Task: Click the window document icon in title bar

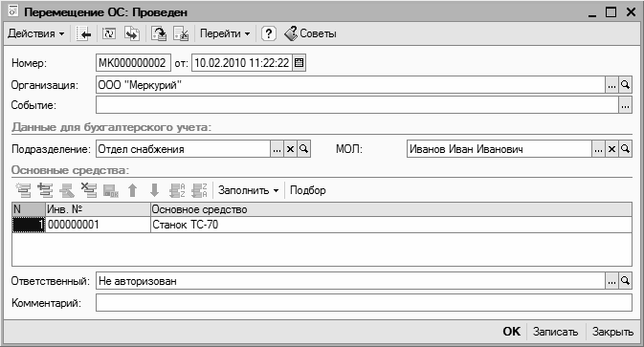Action: point(13,11)
